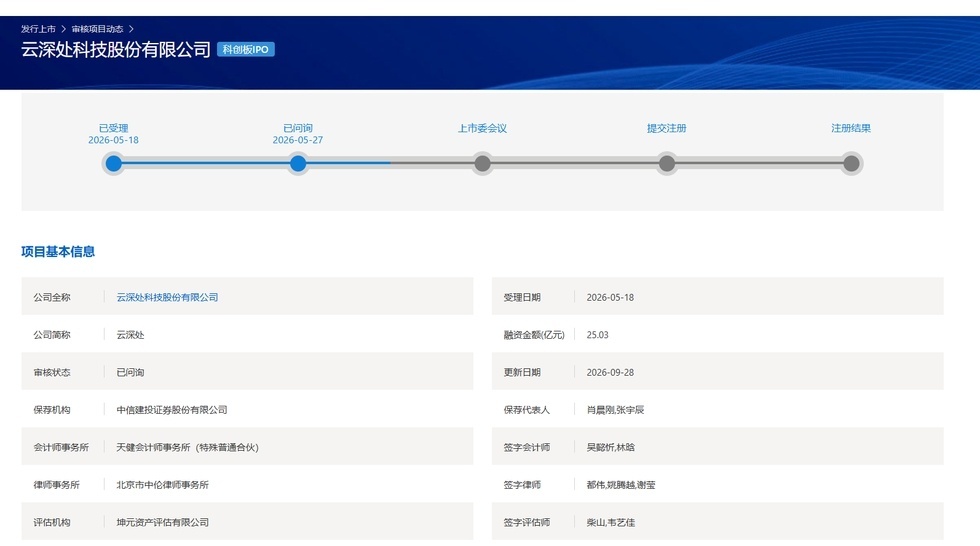The image size is (980, 546).
Task: Select the 已受理 timeline node
Action: pos(113,164)
